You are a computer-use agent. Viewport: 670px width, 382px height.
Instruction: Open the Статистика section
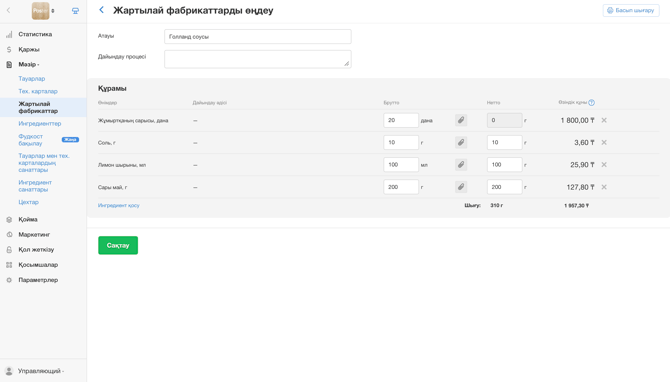tap(35, 34)
